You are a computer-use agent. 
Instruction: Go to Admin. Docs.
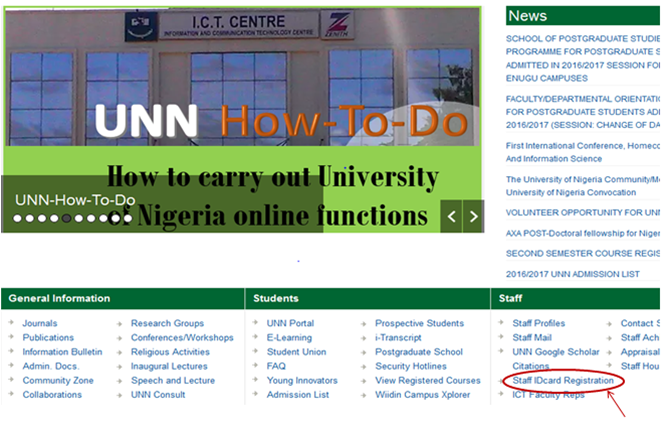(51, 366)
